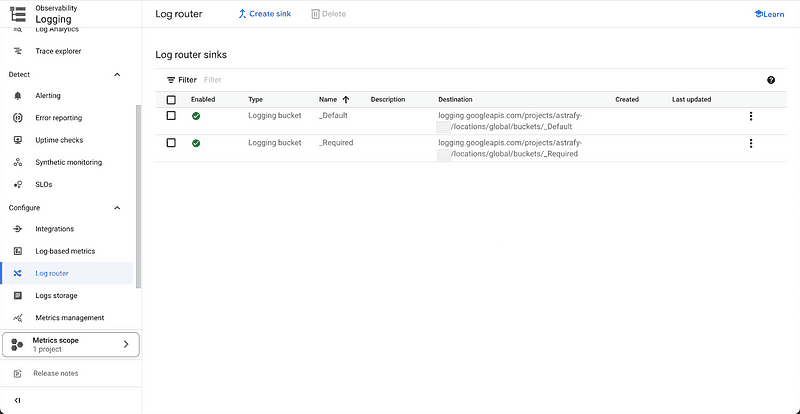Click Created column header

tap(627, 100)
